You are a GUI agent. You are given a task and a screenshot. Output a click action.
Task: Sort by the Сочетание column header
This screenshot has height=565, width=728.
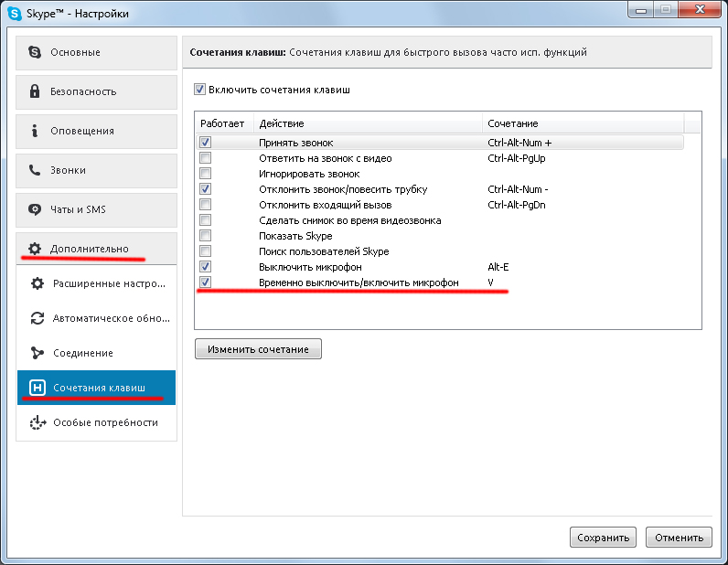(x=583, y=123)
